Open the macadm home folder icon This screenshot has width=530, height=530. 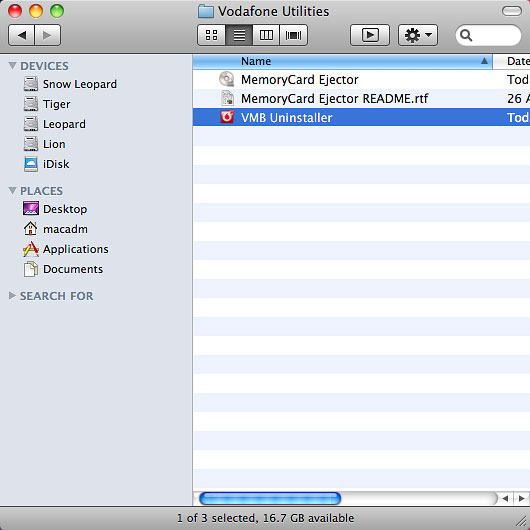(x=30, y=228)
